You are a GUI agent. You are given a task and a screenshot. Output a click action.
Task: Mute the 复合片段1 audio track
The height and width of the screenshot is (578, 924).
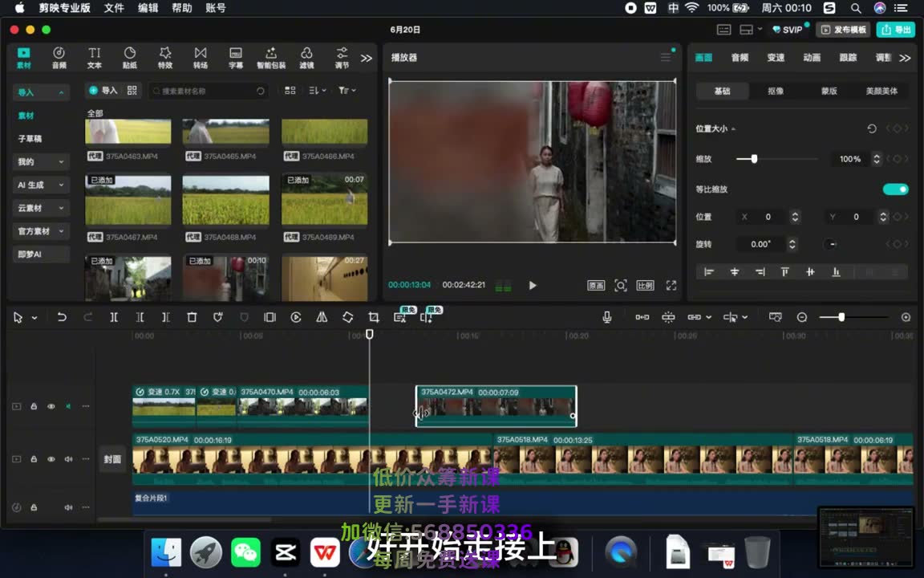click(68, 507)
